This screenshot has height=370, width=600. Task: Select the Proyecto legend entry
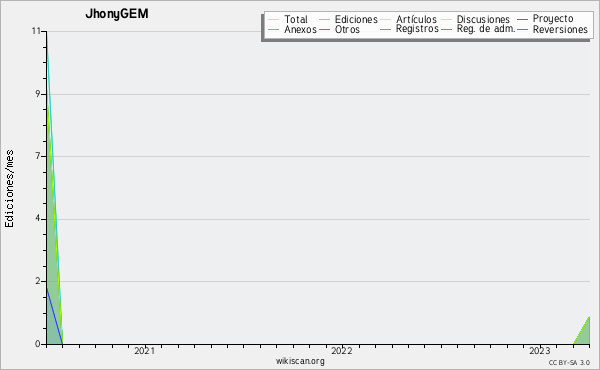click(545, 19)
